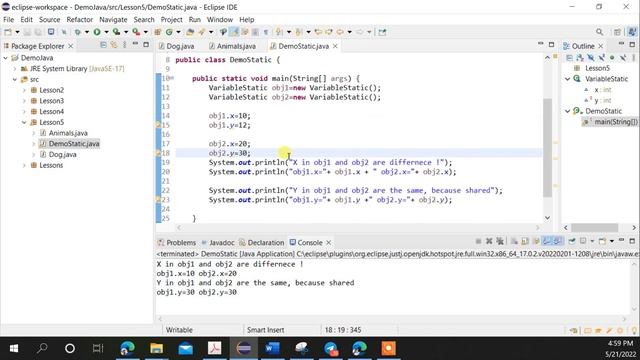The image size is (640, 360).
Task: Click the New Java Package toolbar icon
Action: click(158, 32)
